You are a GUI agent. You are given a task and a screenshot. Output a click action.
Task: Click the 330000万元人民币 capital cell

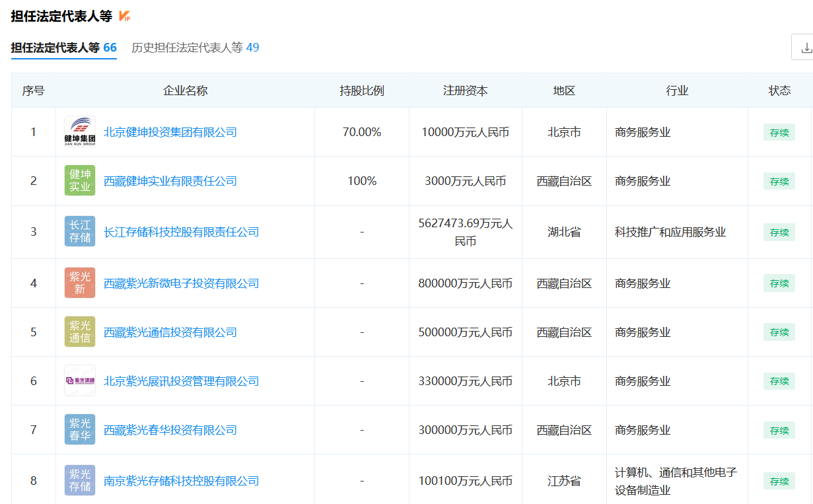[x=466, y=381]
